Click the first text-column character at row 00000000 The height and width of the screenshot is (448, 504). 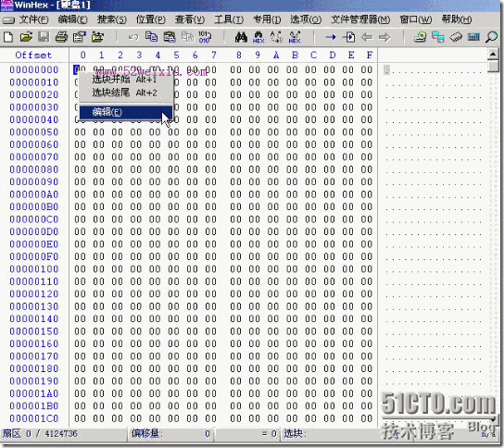click(x=386, y=69)
